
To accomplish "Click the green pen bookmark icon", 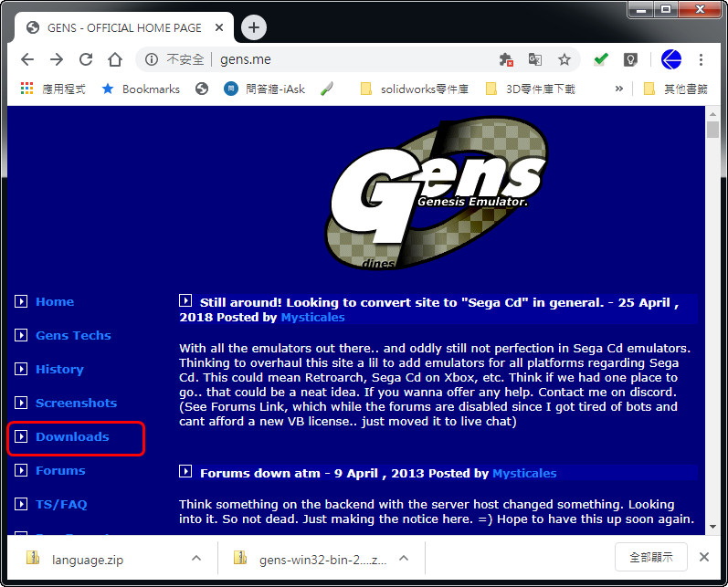I will click(327, 89).
